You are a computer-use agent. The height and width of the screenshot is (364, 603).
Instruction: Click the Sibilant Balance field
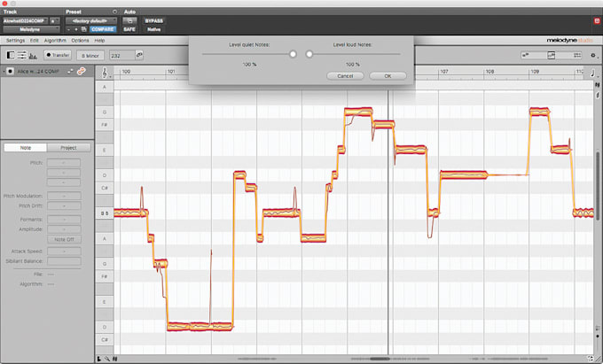64,261
